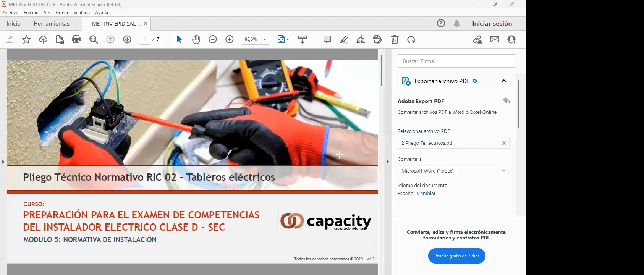The image size is (644, 275).
Task: Click the Save file icon
Action: click(10, 39)
